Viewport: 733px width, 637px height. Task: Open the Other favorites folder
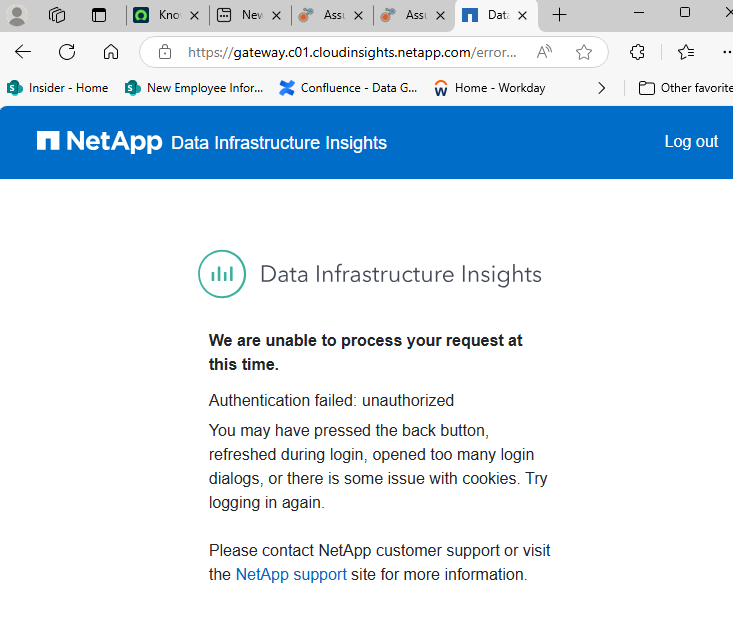tap(686, 88)
